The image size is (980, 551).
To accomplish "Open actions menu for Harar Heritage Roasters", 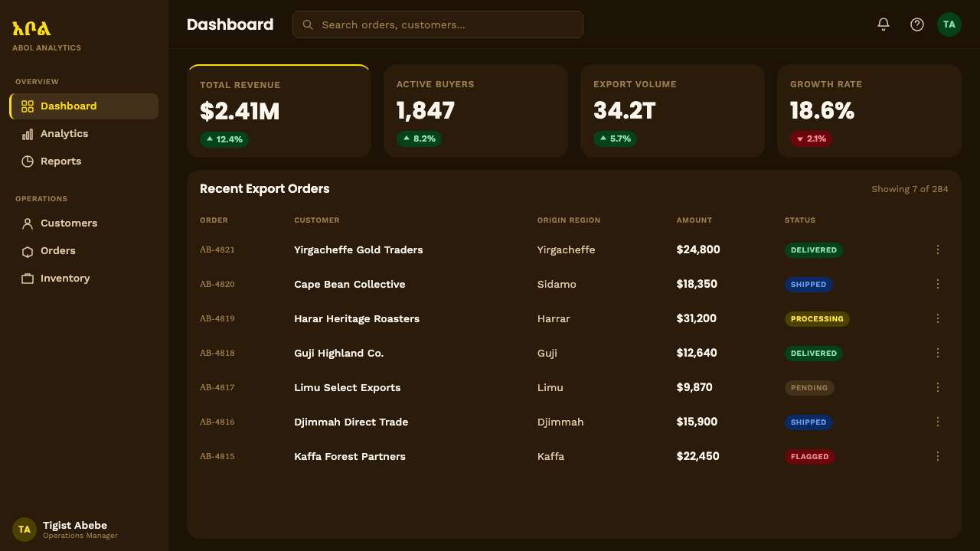I will point(938,318).
